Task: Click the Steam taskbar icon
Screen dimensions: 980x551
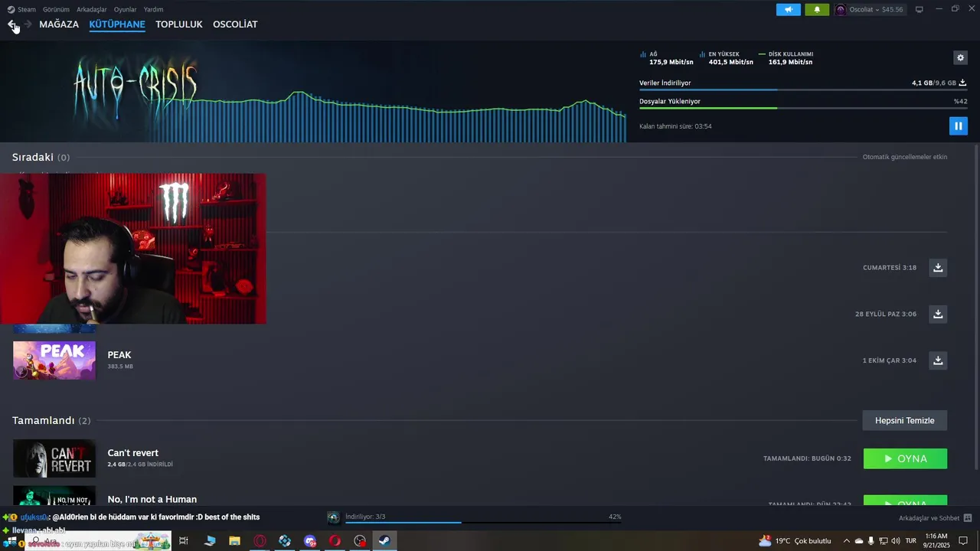Action: pos(384,541)
